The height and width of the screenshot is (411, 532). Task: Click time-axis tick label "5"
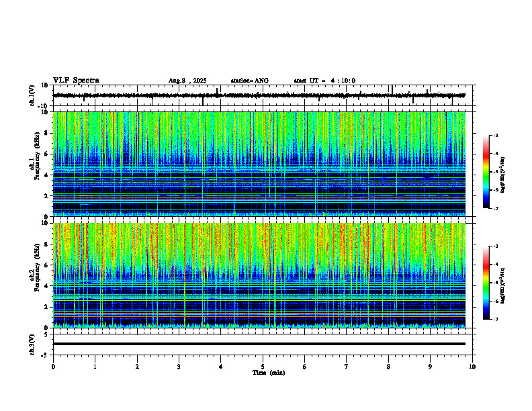point(263,367)
